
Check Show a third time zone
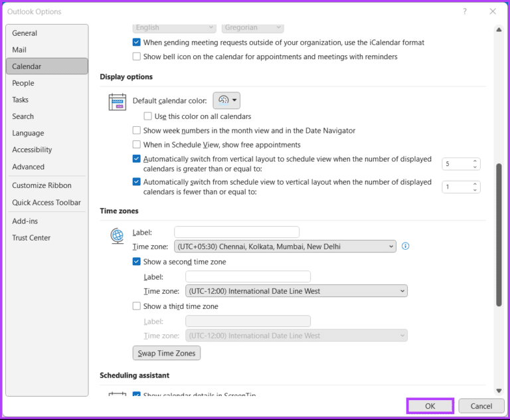click(x=137, y=306)
